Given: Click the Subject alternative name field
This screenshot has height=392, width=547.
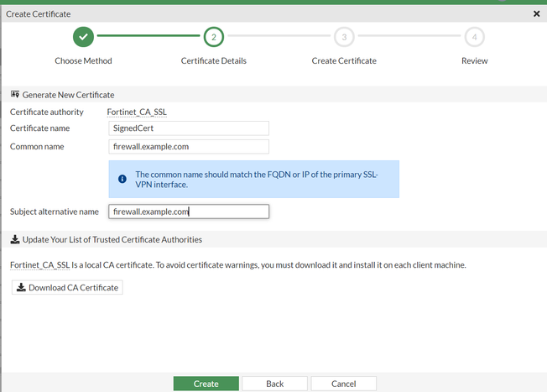Looking at the screenshot, I should (189, 212).
